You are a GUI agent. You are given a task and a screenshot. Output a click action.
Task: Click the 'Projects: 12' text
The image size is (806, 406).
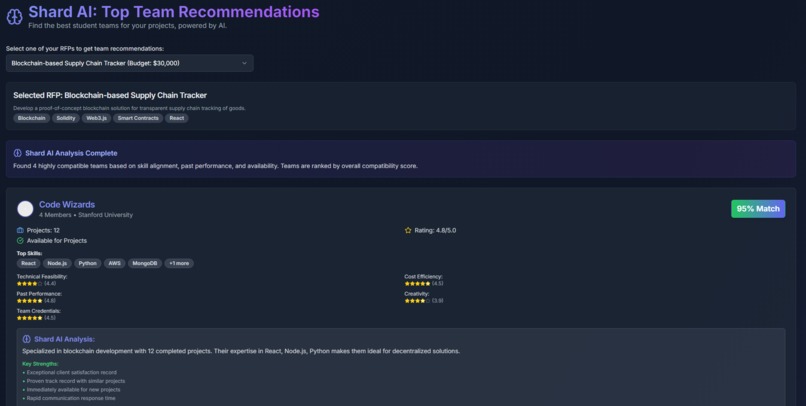point(43,230)
